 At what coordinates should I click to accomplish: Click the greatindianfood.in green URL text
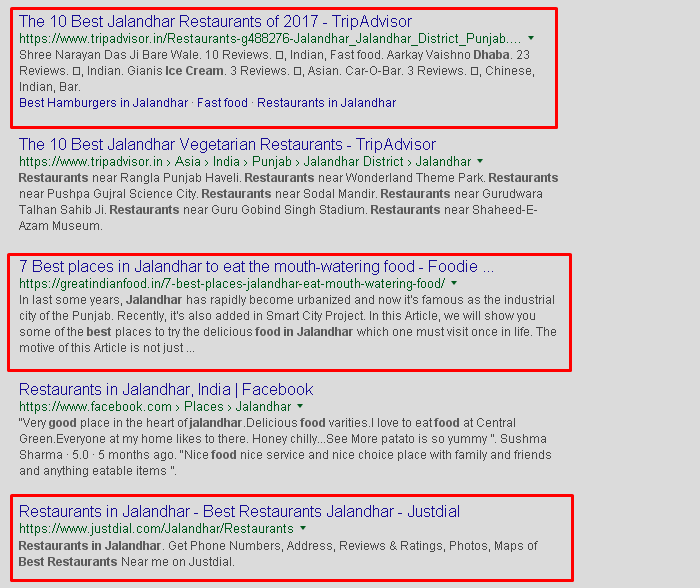(x=232, y=284)
